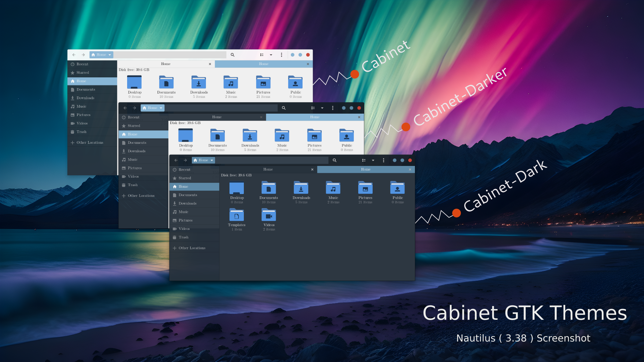Open Public folder icon in Cabinet light window
The width and height of the screenshot is (644, 362).
coord(295,82)
